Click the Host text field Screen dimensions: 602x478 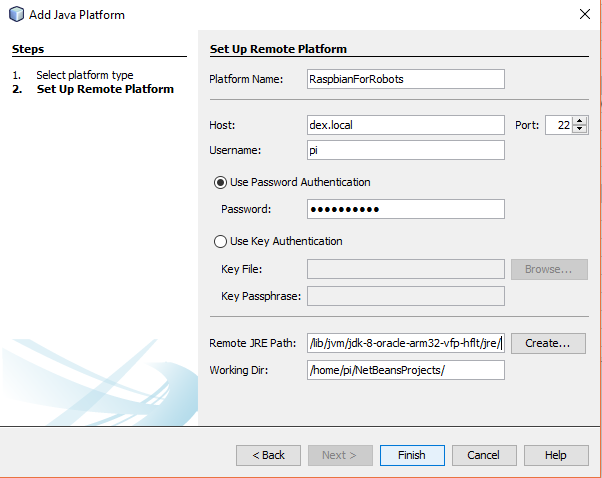pos(405,125)
